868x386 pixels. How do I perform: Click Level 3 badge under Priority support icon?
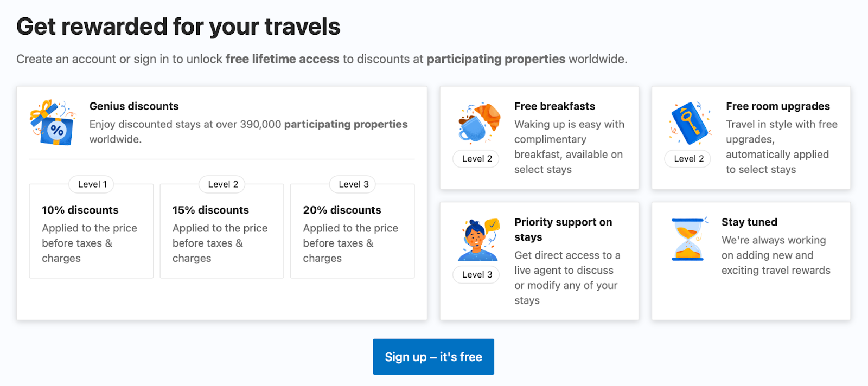coord(477,274)
